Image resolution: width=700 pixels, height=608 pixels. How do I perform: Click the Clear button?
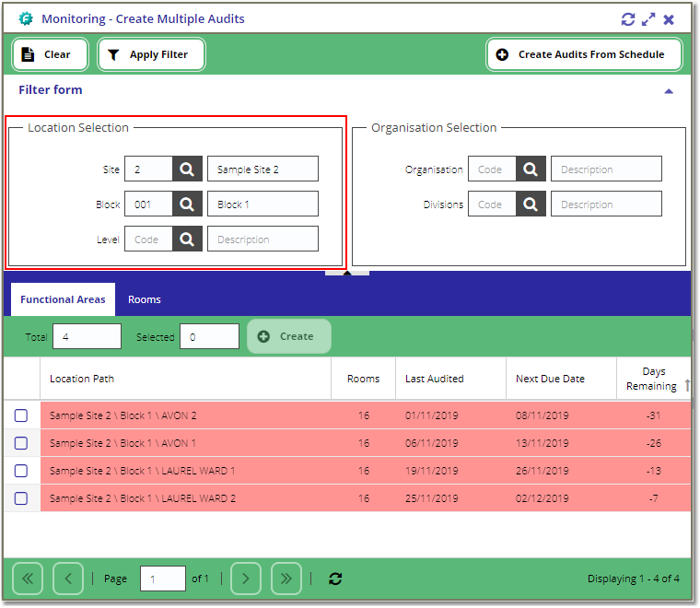click(x=50, y=54)
